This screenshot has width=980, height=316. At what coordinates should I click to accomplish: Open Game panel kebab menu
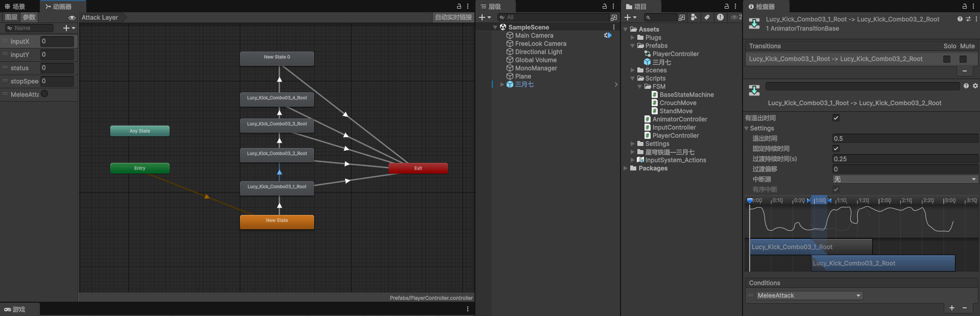[468, 309]
